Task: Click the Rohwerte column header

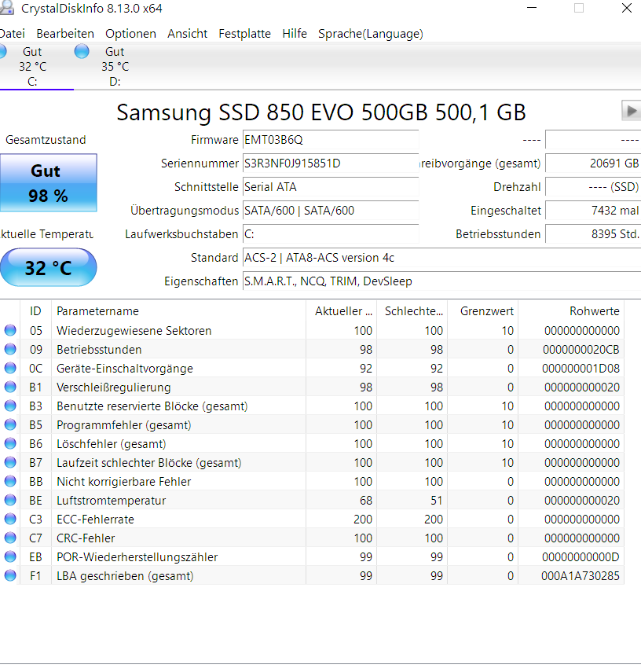Action: [571, 311]
